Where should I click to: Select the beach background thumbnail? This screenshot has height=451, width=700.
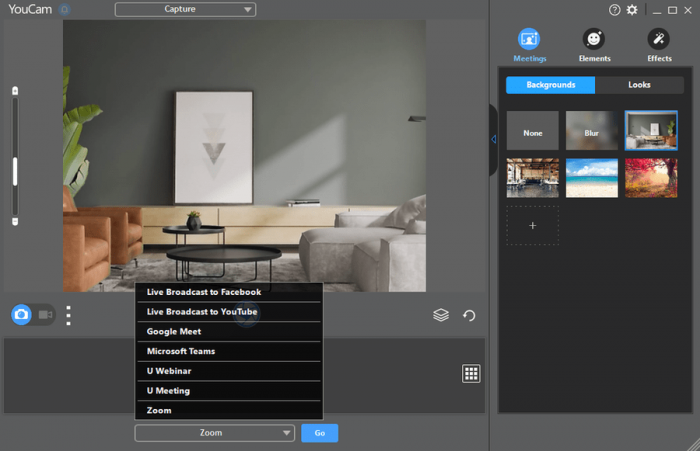click(592, 178)
